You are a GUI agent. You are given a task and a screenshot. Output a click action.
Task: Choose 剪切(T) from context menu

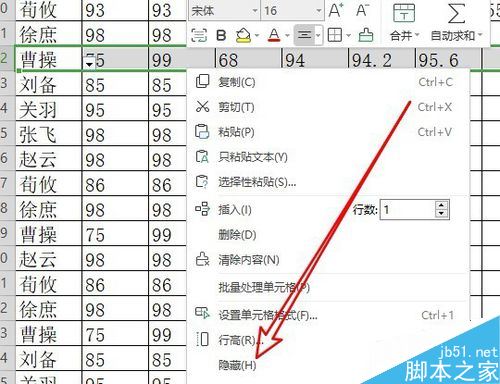(328, 107)
